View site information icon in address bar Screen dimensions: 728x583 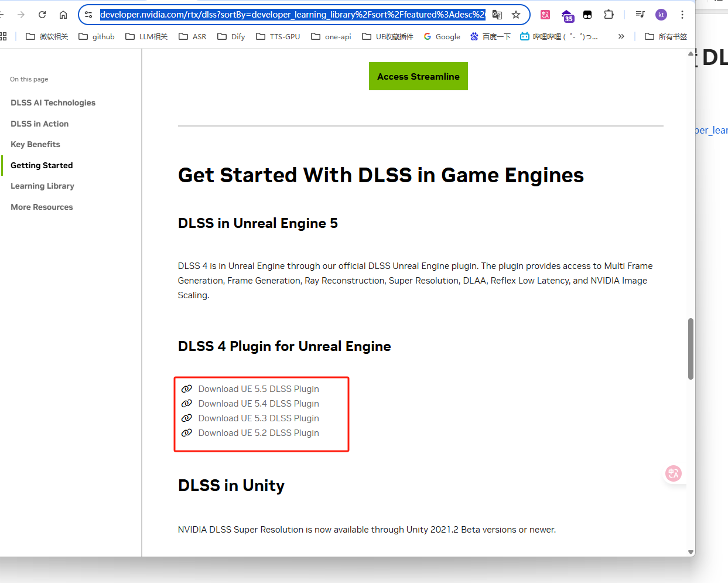tap(88, 15)
